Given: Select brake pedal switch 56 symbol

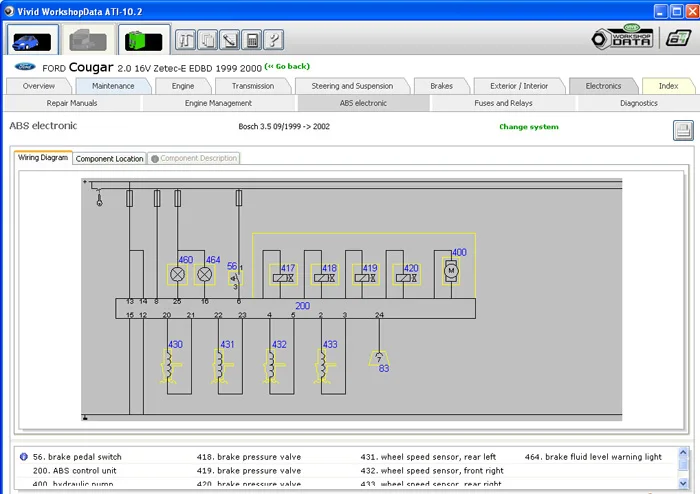Looking at the screenshot, I should tap(235, 278).
